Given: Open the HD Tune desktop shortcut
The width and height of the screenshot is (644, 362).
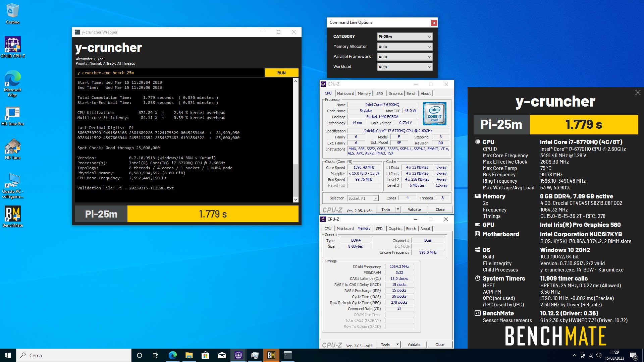Looking at the screenshot, I should point(13,149).
